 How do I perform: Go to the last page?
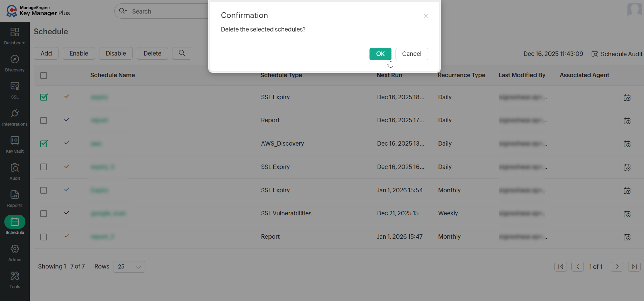point(634,266)
